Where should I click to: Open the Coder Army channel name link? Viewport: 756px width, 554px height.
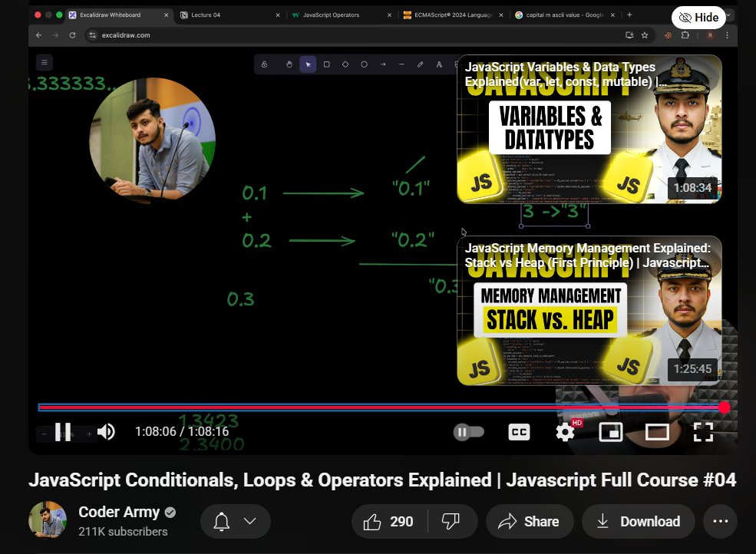[x=119, y=512]
